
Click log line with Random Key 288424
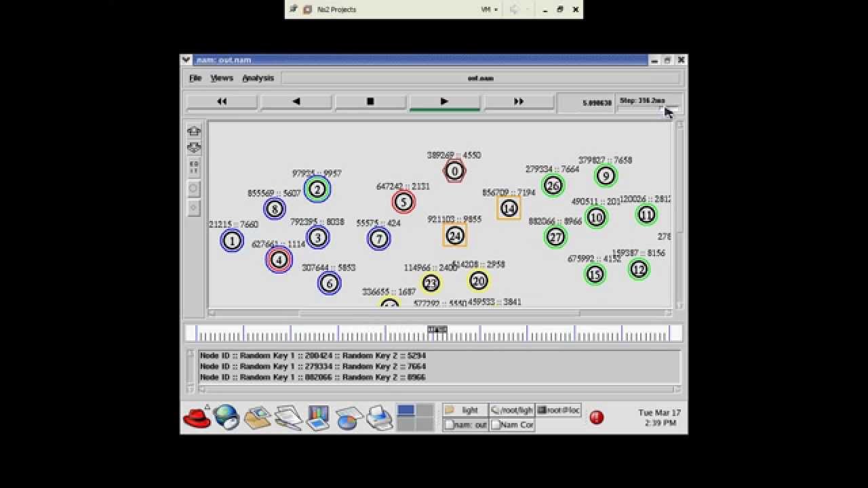click(x=313, y=355)
